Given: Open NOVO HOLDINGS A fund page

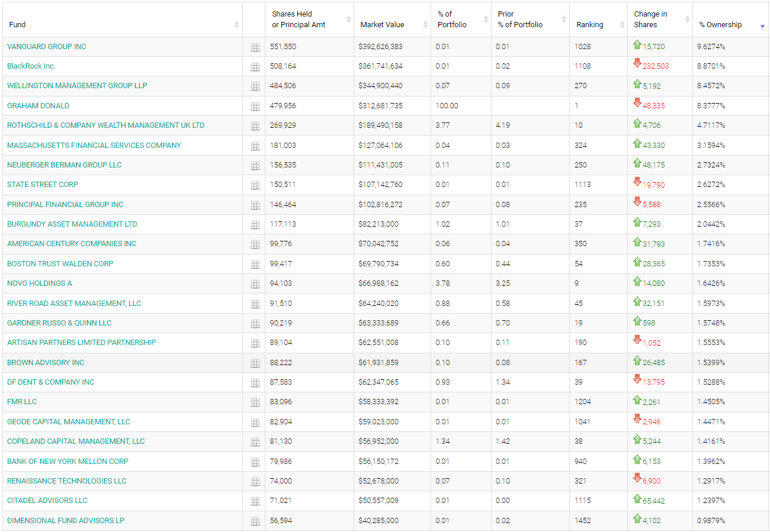Looking at the screenshot, I should pyautogui.click(x=40, y=283).
